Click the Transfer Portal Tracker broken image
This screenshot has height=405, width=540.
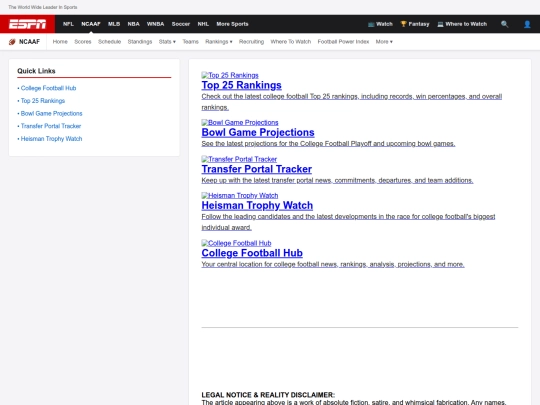pyautogui.click(x=239, y=159)
